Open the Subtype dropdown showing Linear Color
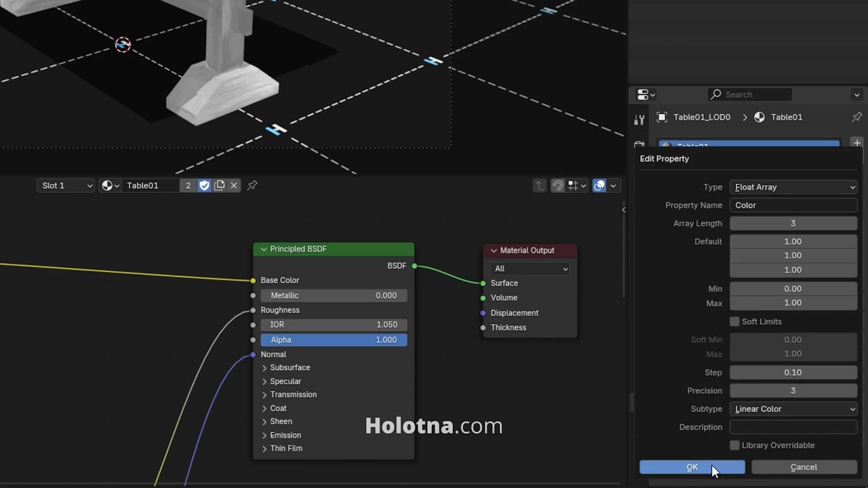Screen dimensions: 868x488 tap(794, 409)
